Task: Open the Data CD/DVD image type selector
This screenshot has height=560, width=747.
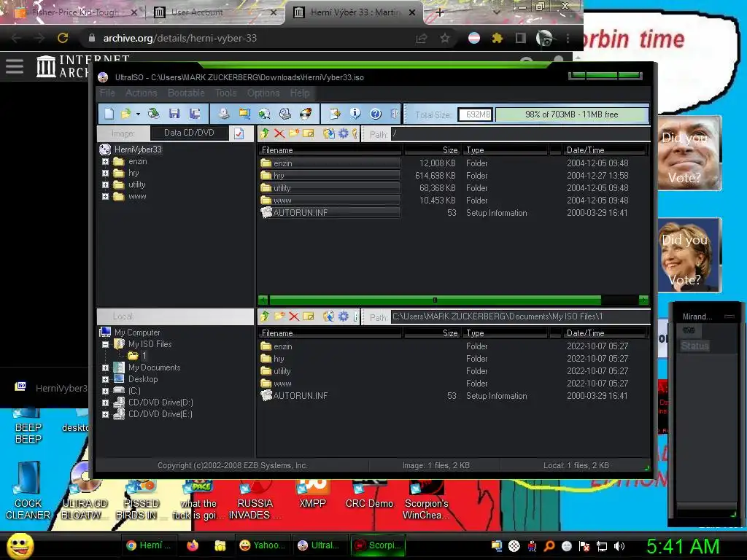Action: [x=189, y=133]
